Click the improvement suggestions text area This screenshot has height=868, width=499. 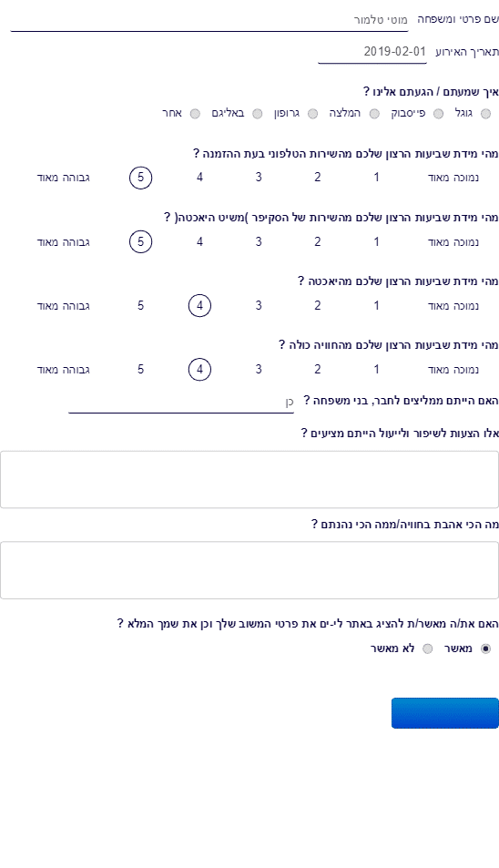click(x=249, y=479)
